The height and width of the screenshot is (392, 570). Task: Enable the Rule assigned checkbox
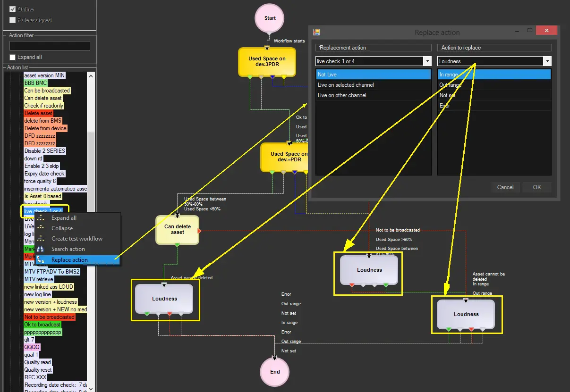pos(13,20)
